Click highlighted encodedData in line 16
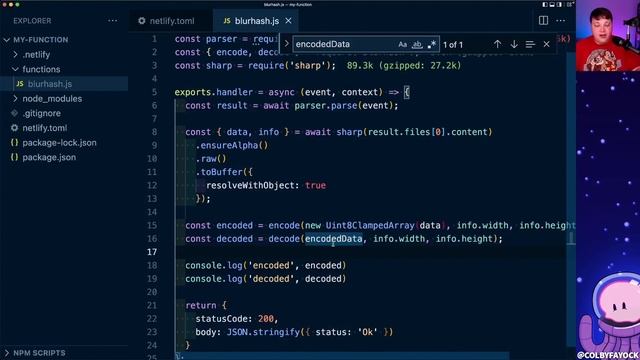This screenshot has width=640, height=360. (x=333, y=239)
